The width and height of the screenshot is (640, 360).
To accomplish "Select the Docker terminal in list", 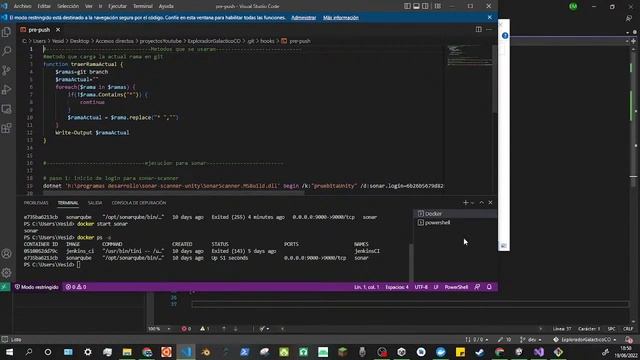I will tap(456, 213).
